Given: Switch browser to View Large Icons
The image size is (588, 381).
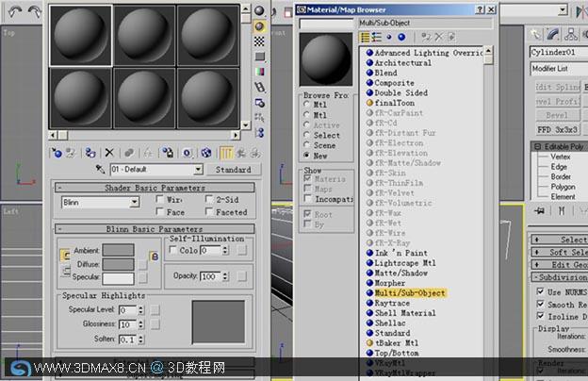Looking at the screenshot, I should pos(401,37).
